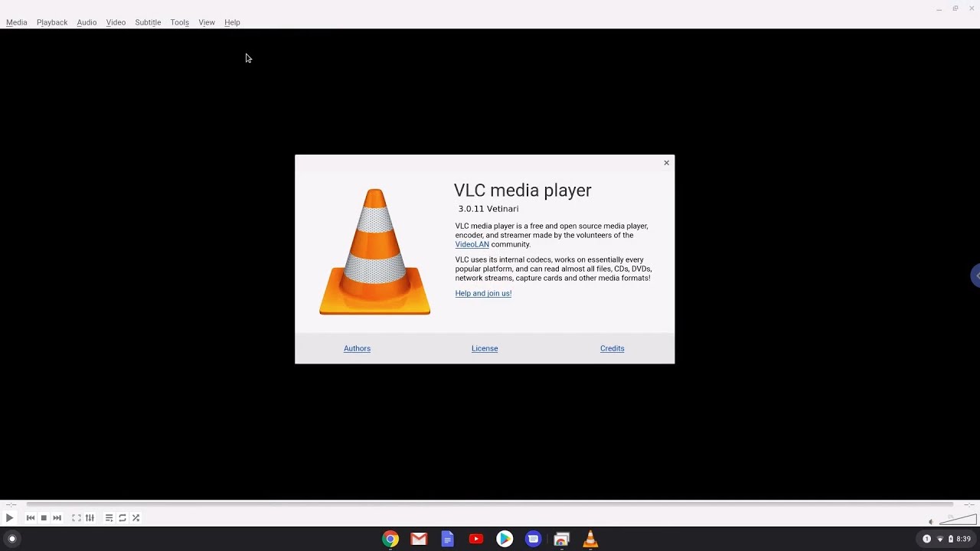Image resolution: width=980 pixels, height=551 pixels.
Task: Click the VLC cone icon on shelf
Action: tap(590, 539)
